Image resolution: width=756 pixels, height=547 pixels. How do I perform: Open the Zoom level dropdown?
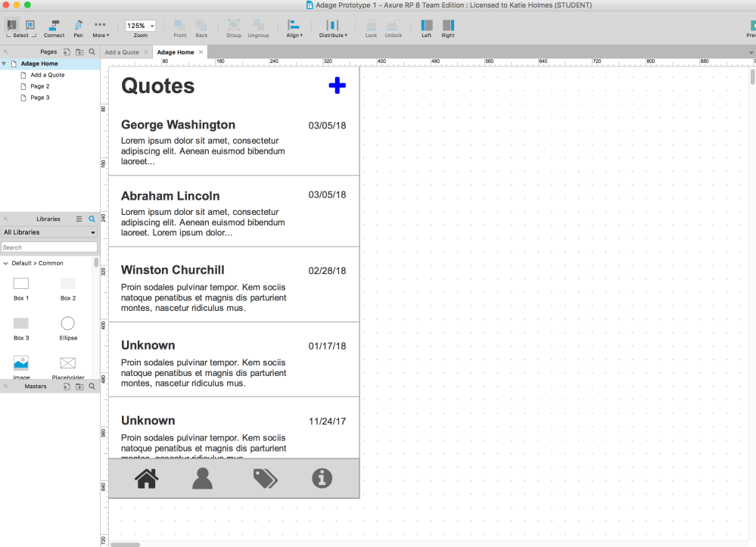[141, 24]
